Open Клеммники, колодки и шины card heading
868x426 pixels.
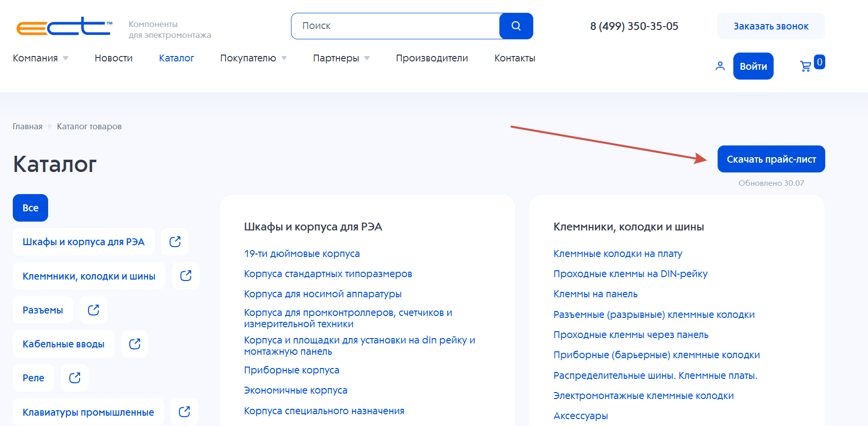click(x=629, y=227)
